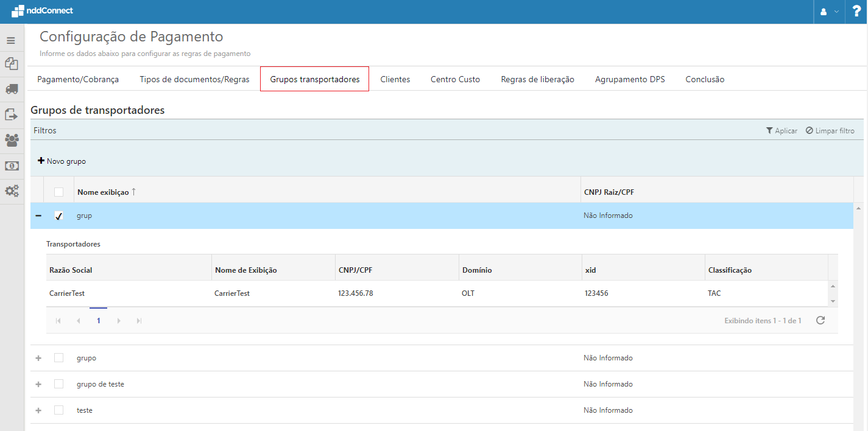Uncheck the 'grup' row checkbox
Viewport: 868px width, 431px height.
point(58,215)
